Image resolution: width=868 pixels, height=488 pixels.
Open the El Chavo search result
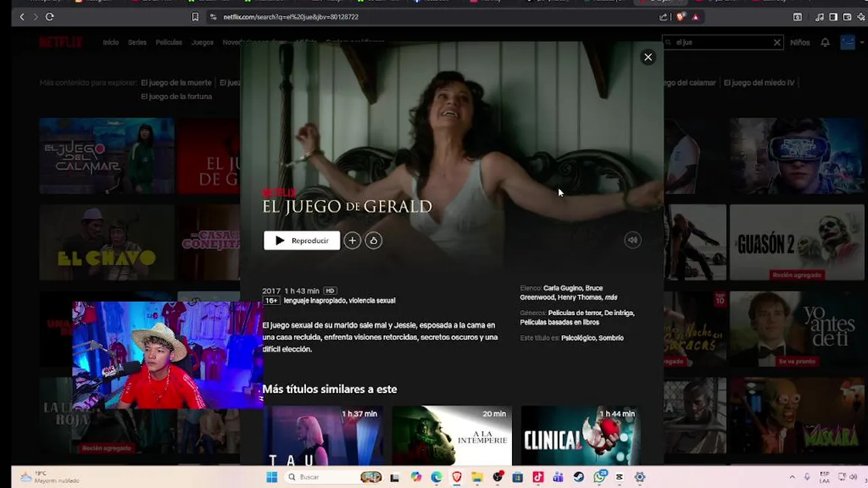tap(106, 243)
